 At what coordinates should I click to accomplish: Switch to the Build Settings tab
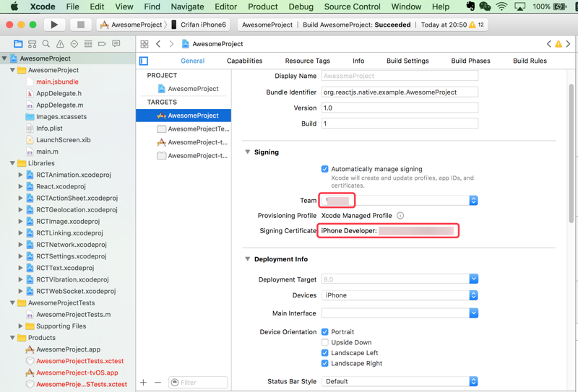coord(407,61)
